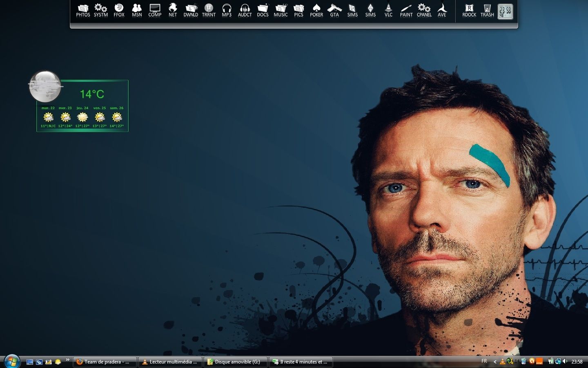Launch TRRNT torrent client icon
This screenshot has height=368, width=588.
(209, 10)
